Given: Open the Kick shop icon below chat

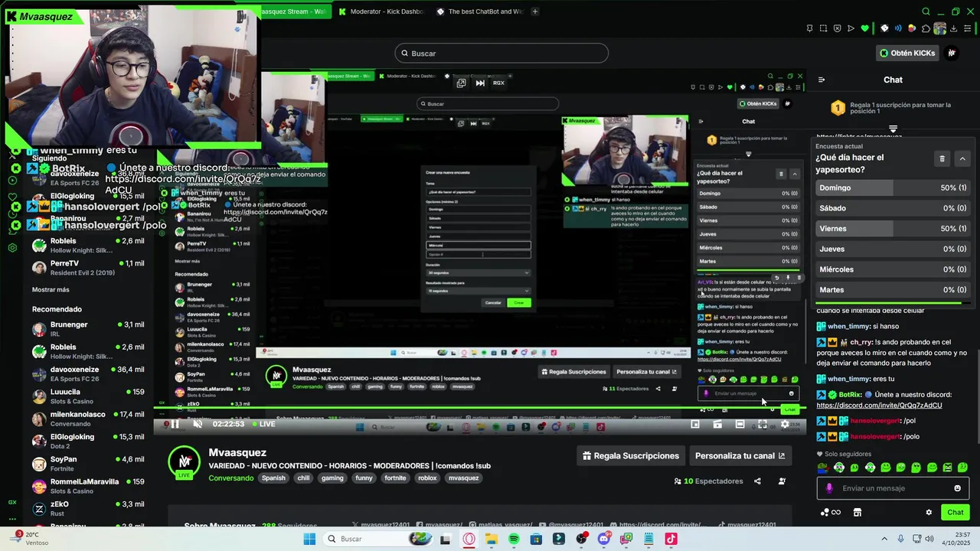Looking at the screenshot, I should pos(857,513).
